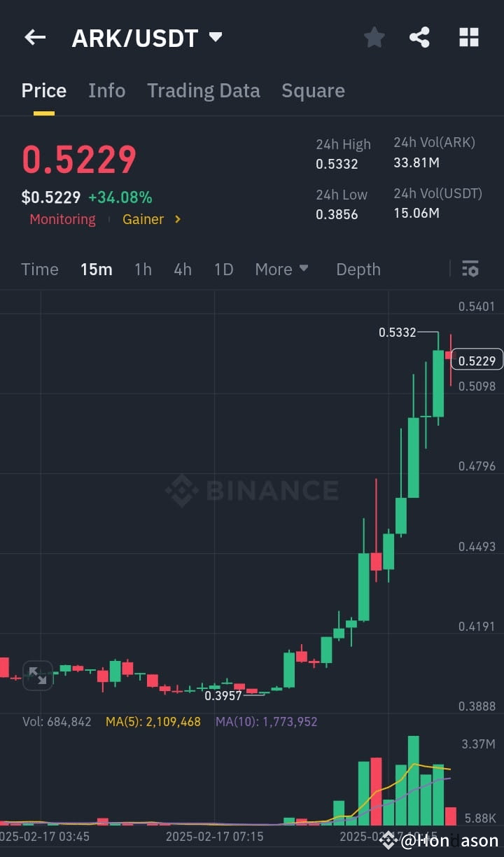
Task: Tap the current price tag 0.5229 on chart
Action: [477, 360]
